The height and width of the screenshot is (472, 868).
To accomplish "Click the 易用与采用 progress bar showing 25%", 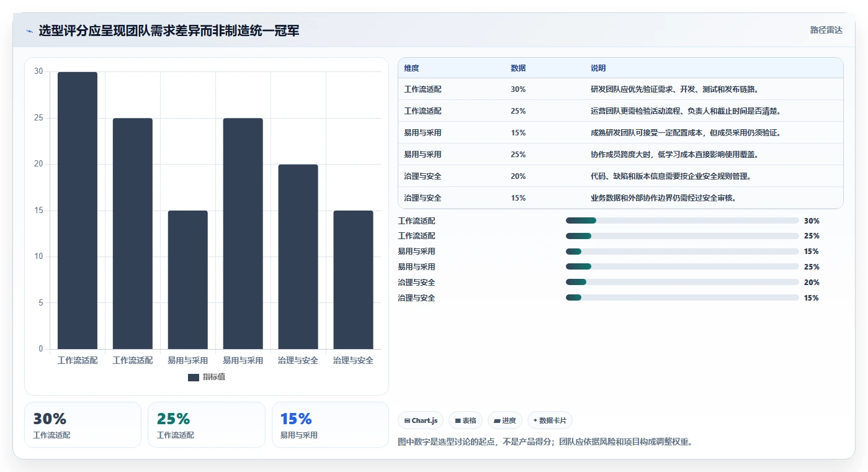I will 682,267.
